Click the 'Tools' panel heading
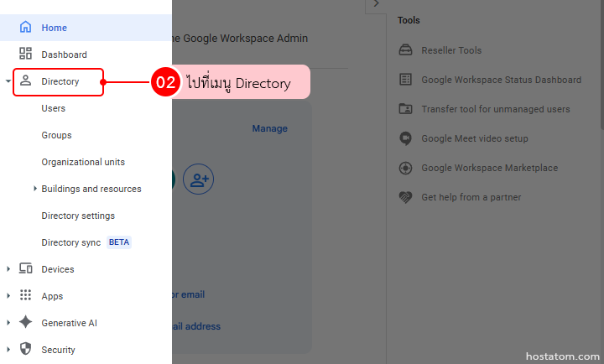The image size is (604, 364). tap(409, 20)
